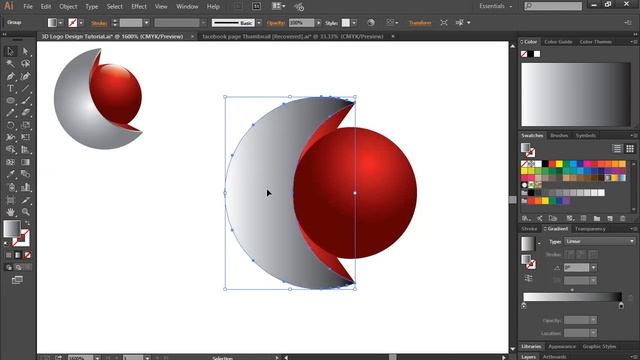
Task: Select the Scale tool
Action: tap(25, 125)
